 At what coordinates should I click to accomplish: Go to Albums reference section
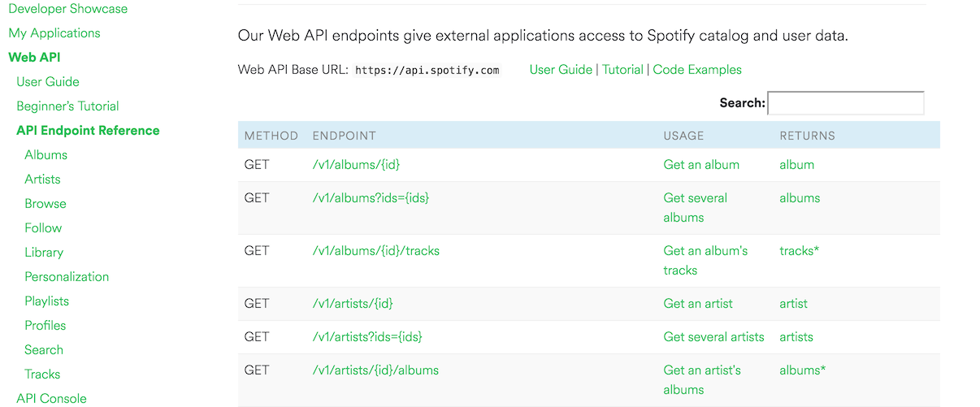tap(46, 155)
